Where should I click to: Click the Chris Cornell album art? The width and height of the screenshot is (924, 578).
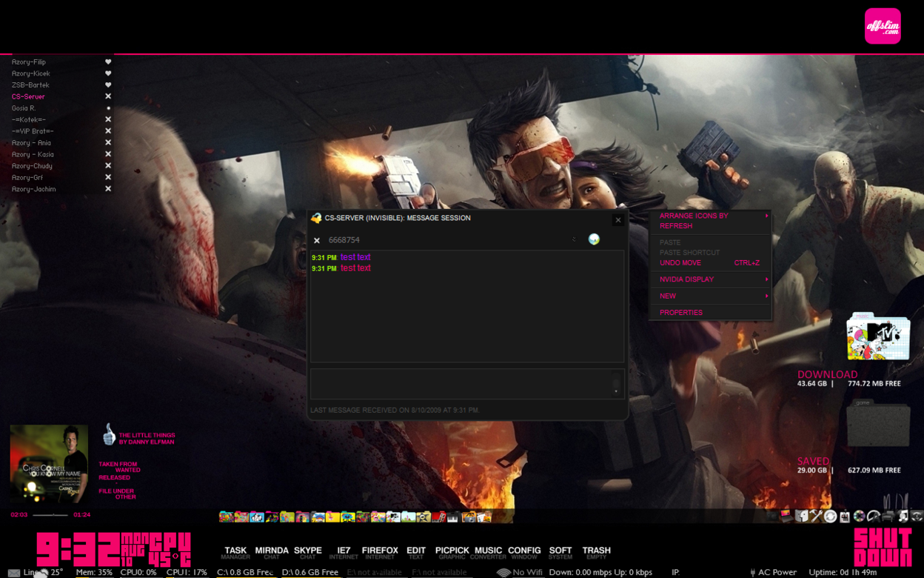[49, 463]
